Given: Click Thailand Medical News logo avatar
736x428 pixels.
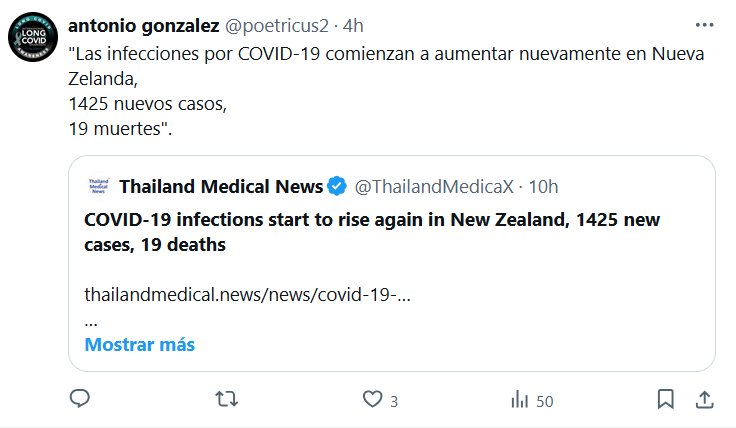Looking at the screenshot, I should click(x=98, y=186).
